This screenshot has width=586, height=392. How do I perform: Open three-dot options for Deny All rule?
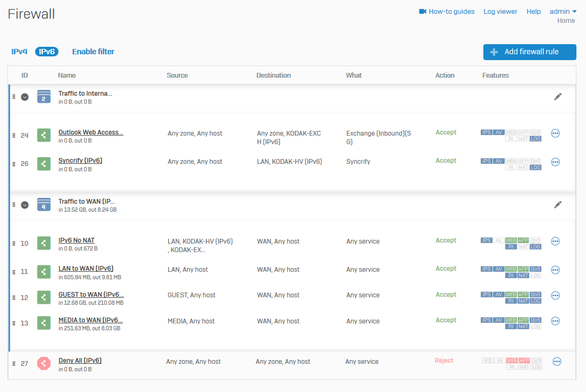click(x=557, y=362)
